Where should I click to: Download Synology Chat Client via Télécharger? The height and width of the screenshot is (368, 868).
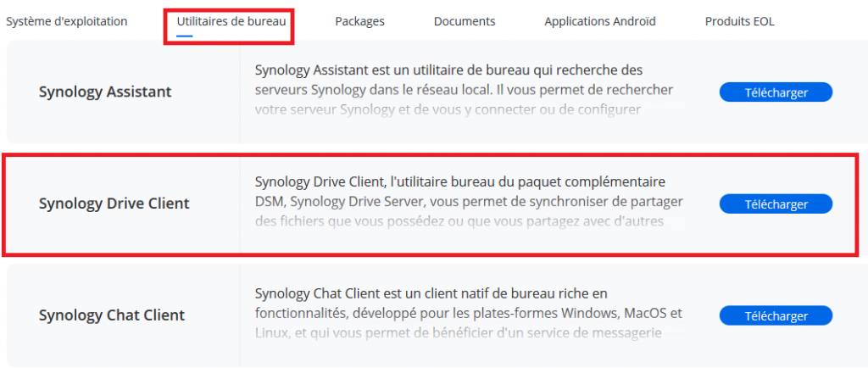[x=776, y=316]
